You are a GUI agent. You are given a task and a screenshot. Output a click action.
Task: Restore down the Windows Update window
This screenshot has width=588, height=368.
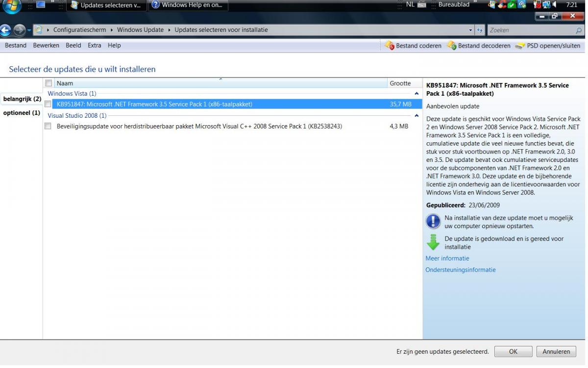point(556,17)
